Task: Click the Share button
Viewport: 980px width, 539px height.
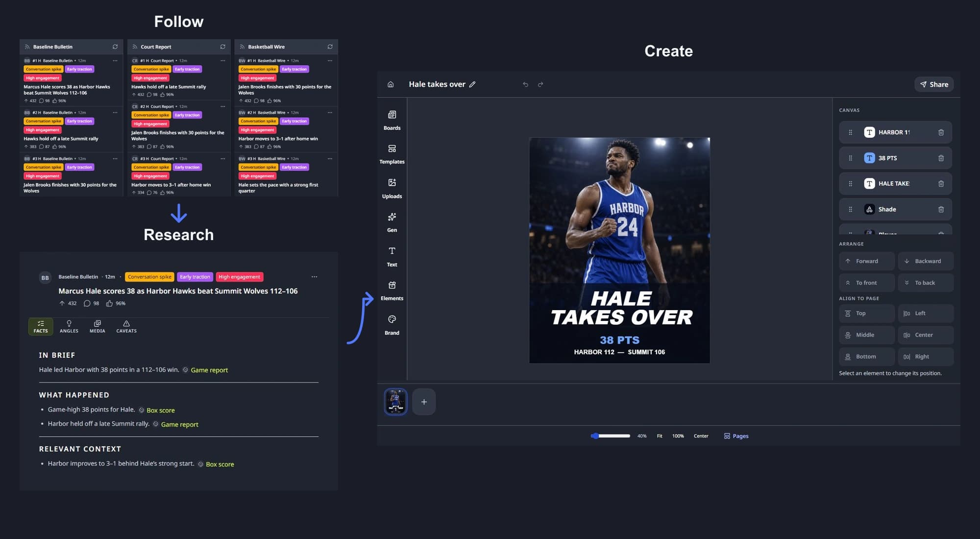Action: coord(934,84)
